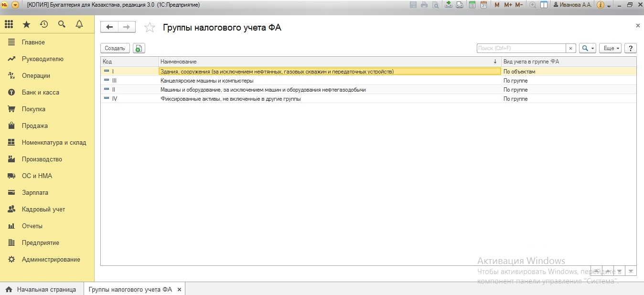Open the calendar icon in top toolbar
644x295 pixels.
coord(483,5)
